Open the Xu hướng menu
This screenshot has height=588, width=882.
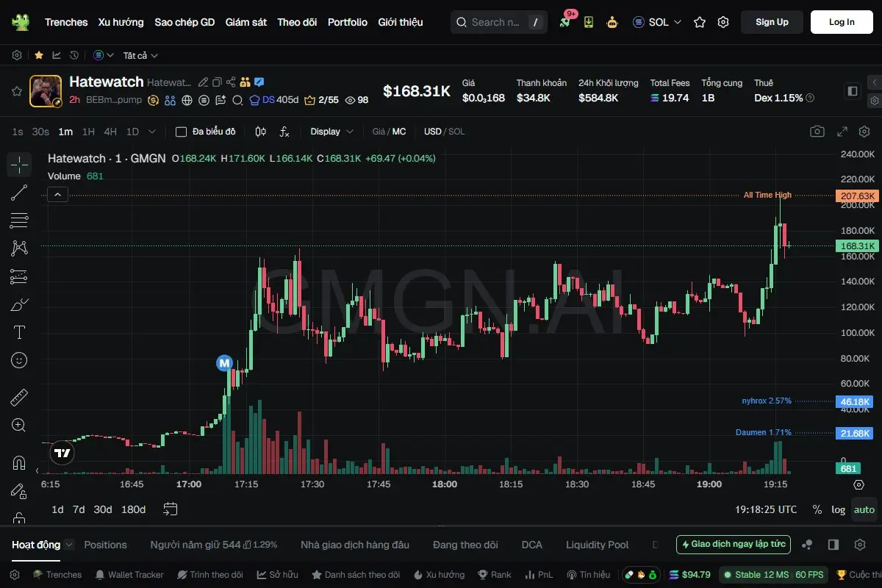click(x=121, y=22)
